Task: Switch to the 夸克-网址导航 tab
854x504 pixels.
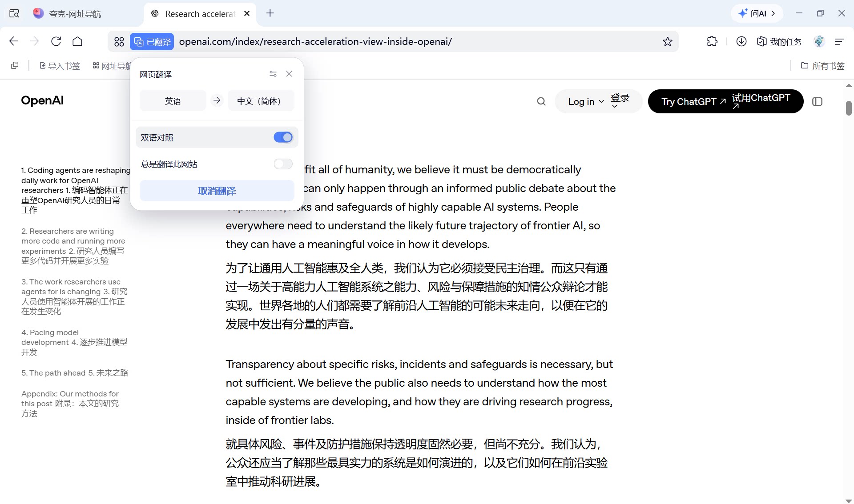Action: pyautogui.click(x=75, y=14)
